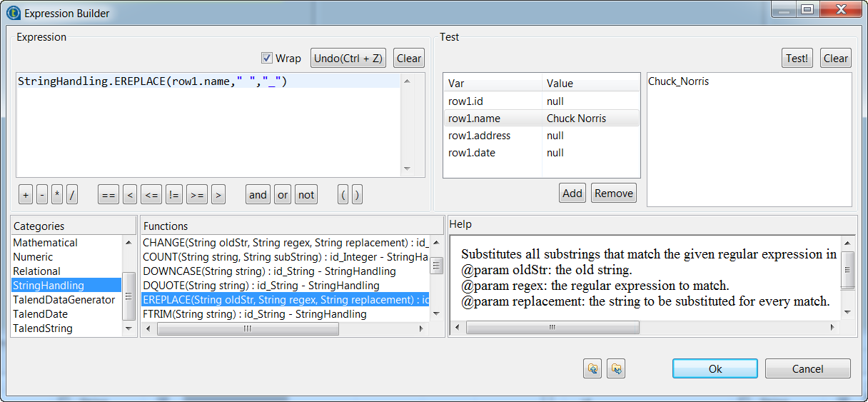This screenshot has width=868, height=402.
Task: Confirm with the Ok button
Action: coord(715,368)
